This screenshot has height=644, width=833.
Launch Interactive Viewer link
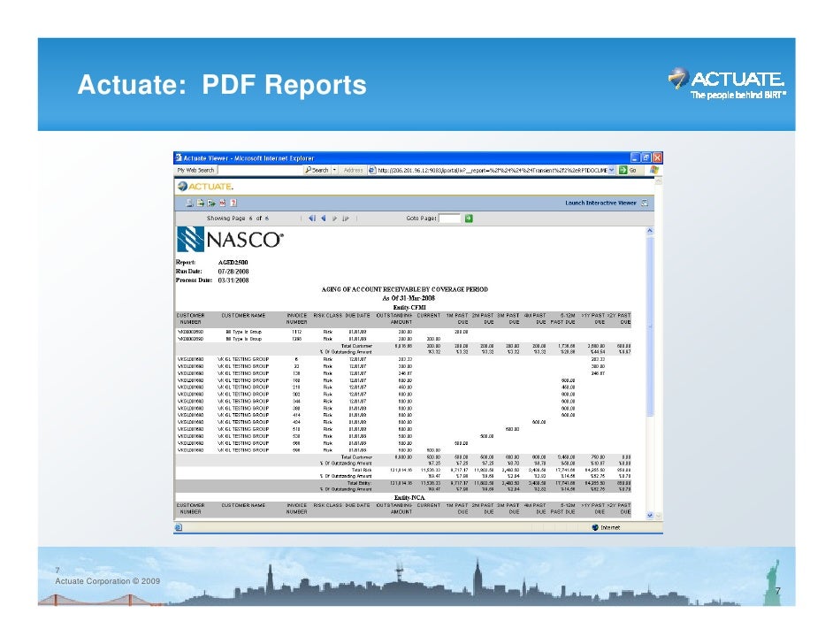coord(600,203)
